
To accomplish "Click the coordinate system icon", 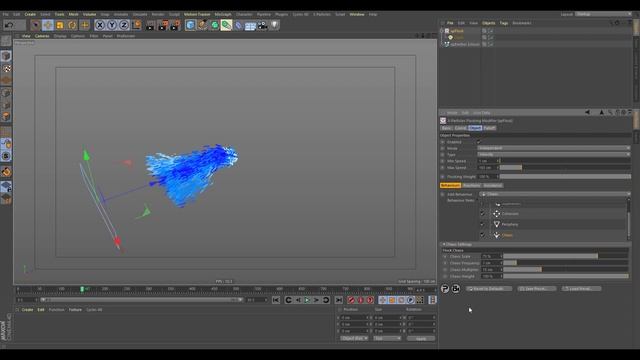I will click(x=136, y=25).
